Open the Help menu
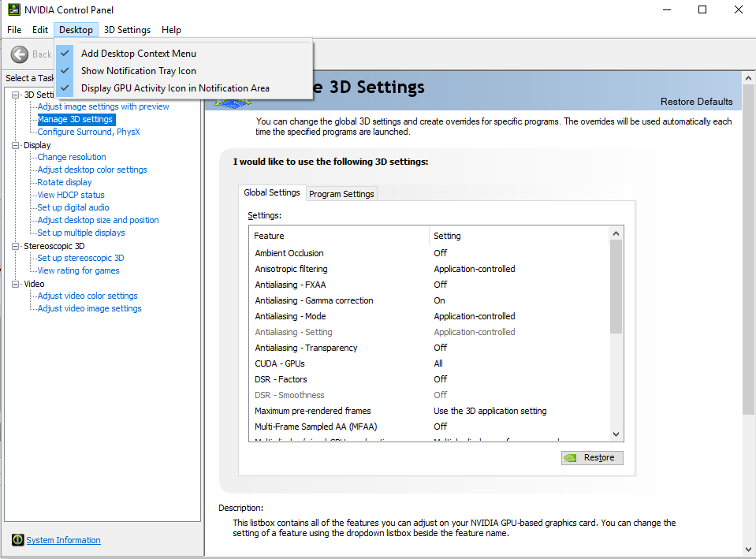Viewport: 756px width, 559px height. 171,29
